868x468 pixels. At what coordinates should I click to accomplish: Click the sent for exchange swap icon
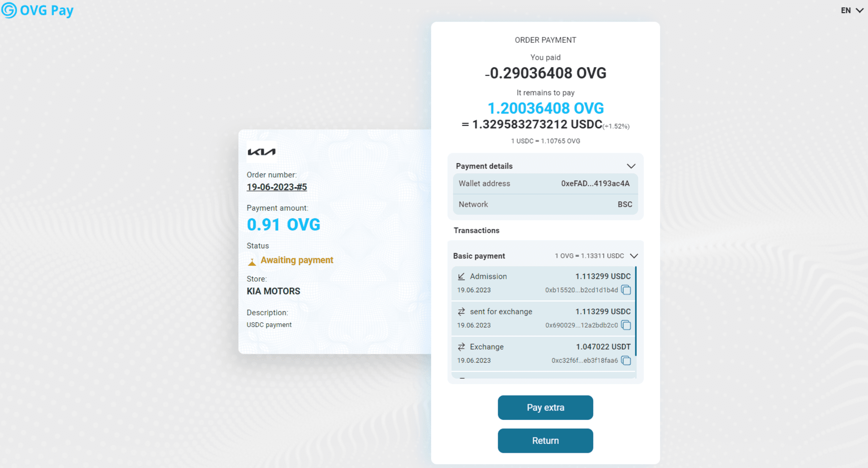point(461,312)
